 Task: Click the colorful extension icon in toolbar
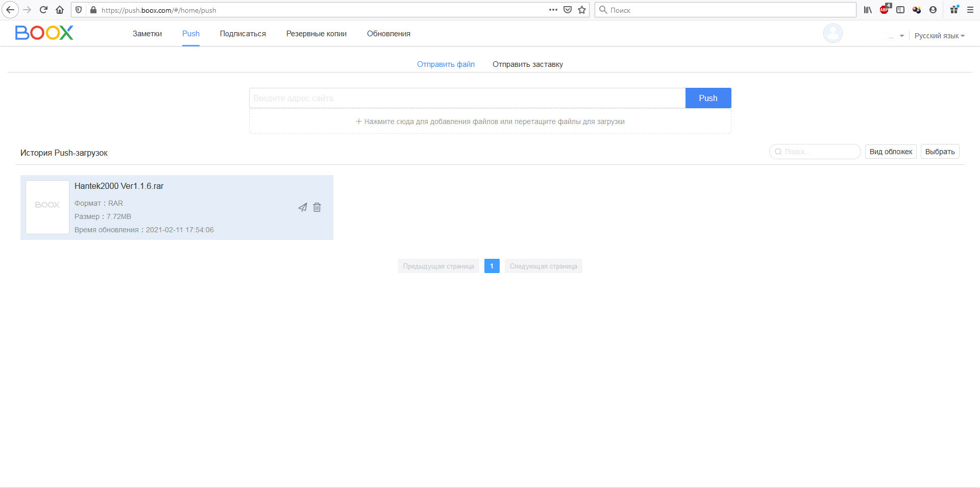click(x=917, y=10)
